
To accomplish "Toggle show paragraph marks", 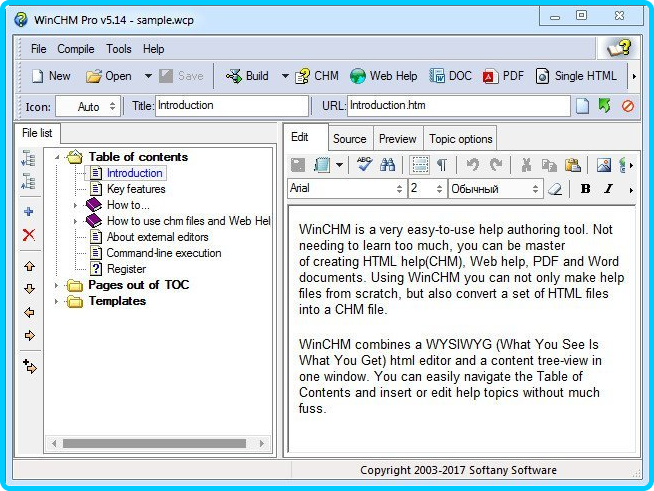I will pyautogui.click(x=442, y=165).
